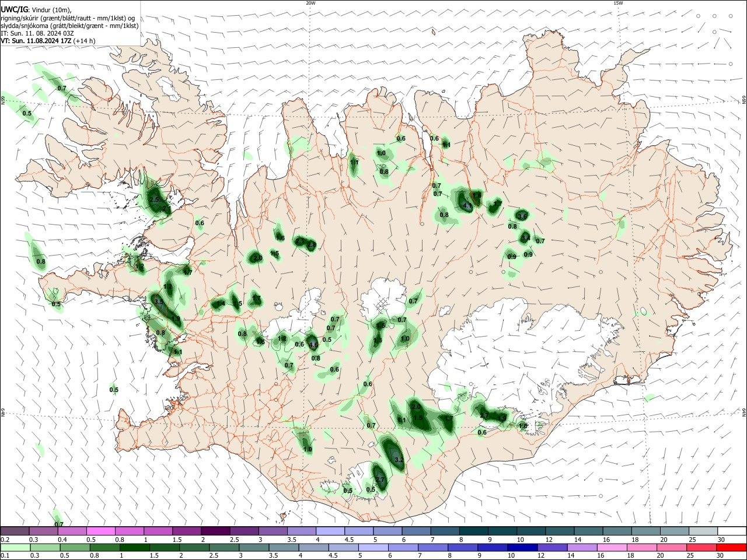Screen dimensions: 747x560
Task: Select the 2–2.5 darkest purple snow swatch
Action: point(215,531)
